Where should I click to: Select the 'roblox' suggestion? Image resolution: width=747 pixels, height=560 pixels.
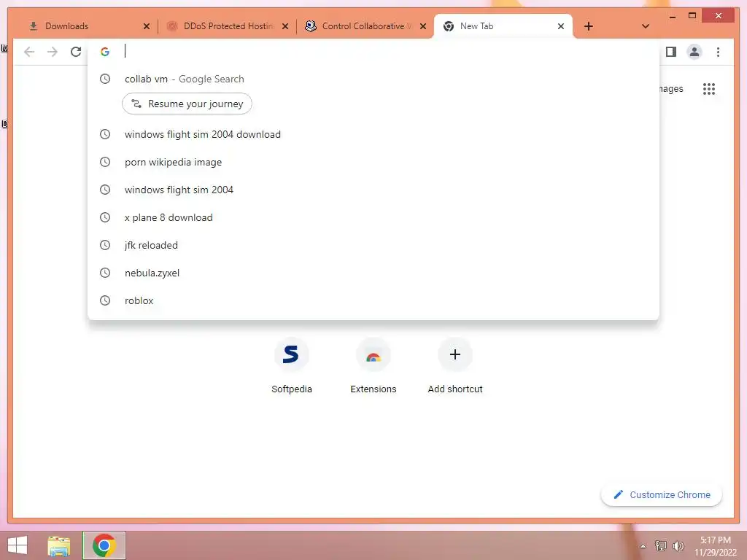[x=373, y=300]
